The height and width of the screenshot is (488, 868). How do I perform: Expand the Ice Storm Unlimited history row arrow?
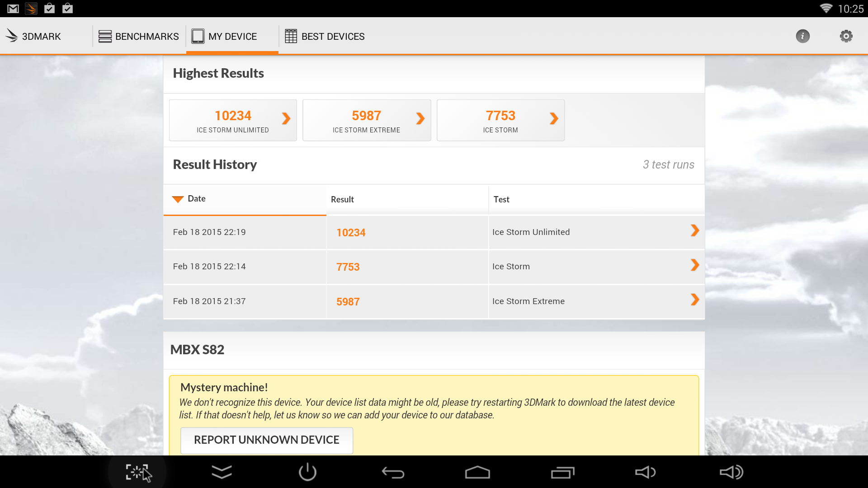coord(695,230)
